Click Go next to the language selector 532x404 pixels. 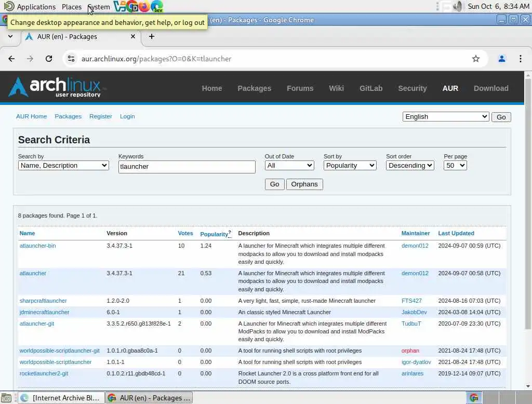tap(501, 117)
